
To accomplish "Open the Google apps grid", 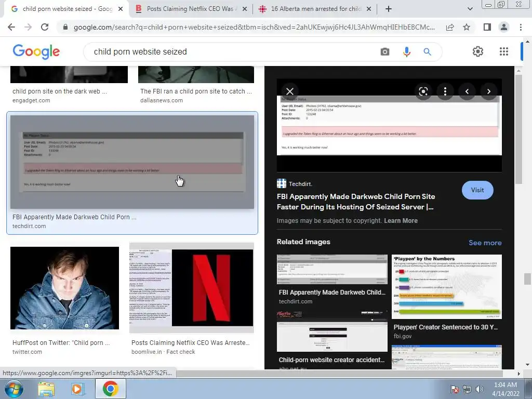I will (504, 51).
